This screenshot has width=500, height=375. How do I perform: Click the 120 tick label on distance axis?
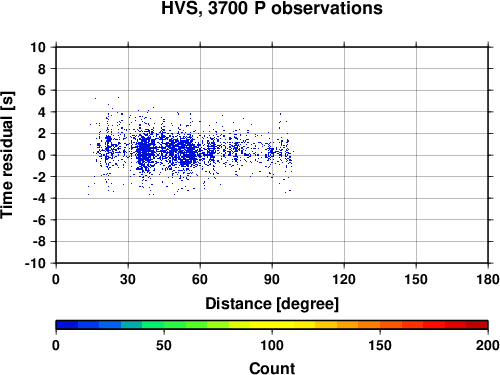(x=344, y=279)
